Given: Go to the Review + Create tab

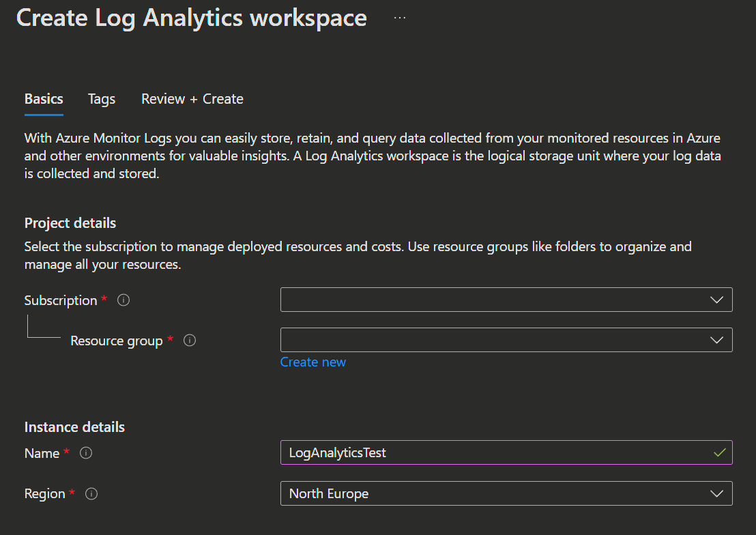Looking at the screenshot, I should point(192,99).
